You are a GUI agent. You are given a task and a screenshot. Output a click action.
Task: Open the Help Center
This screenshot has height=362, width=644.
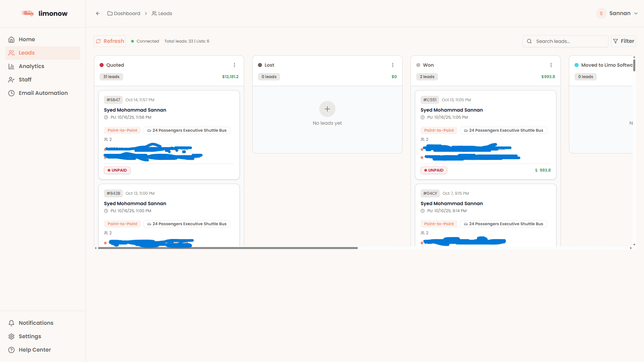pos(35,350)
